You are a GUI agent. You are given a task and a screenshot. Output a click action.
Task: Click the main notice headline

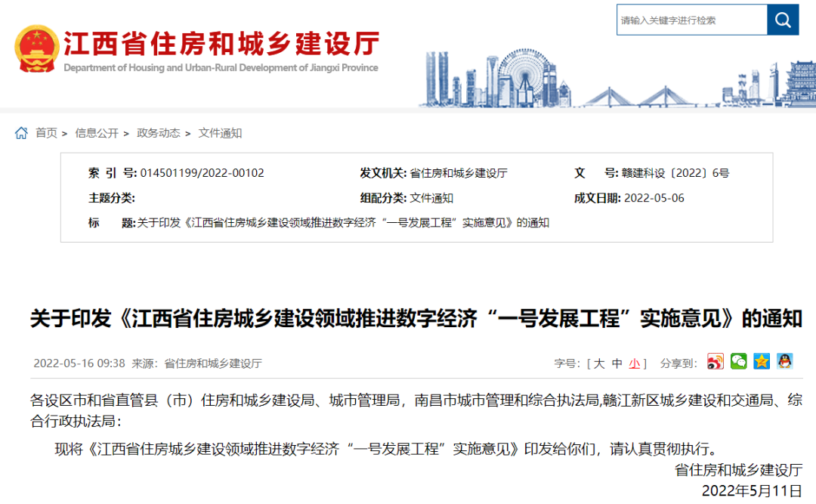[408, 317]
